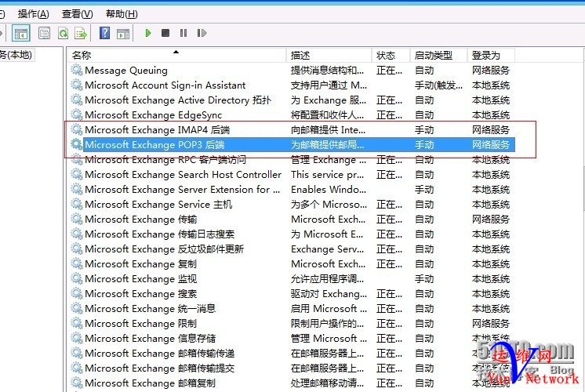Click the 本地系统 logon cell of Exchange 监视

coord(491,279)
